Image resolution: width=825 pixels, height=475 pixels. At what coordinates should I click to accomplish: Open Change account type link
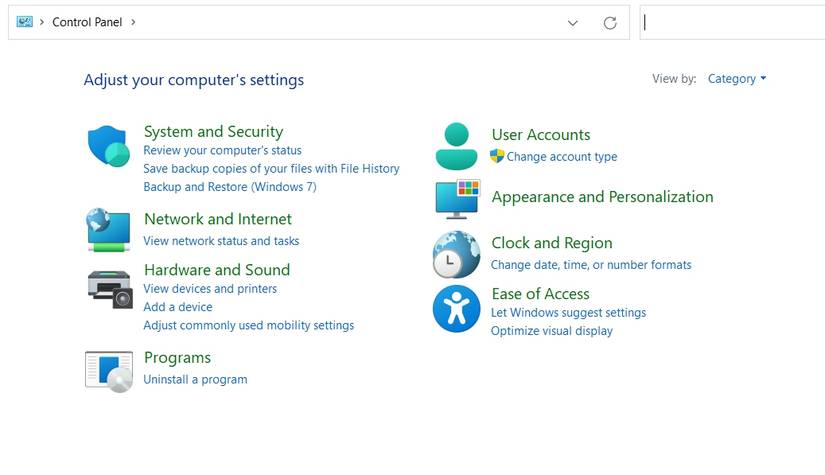pyautogui.click(x=561, y=157)
